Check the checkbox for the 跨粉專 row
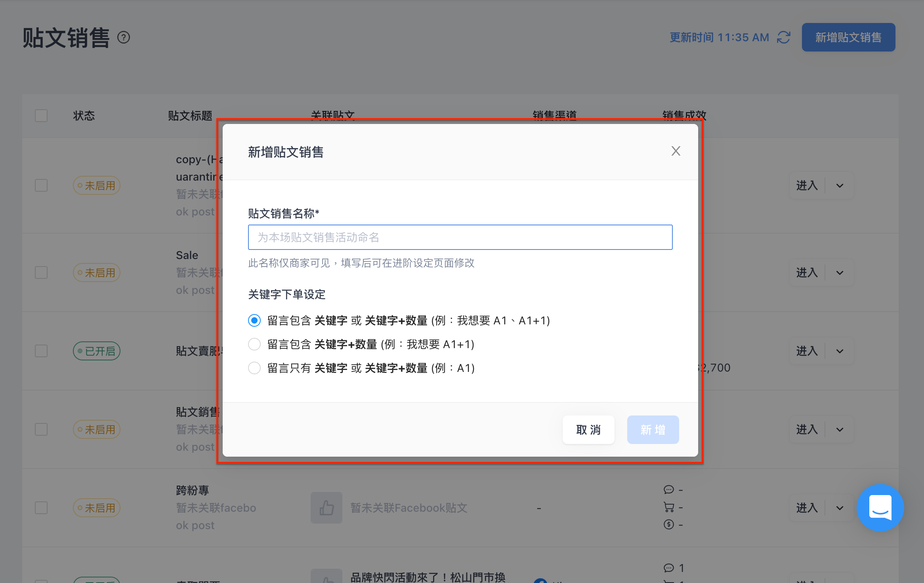The height and width of the screenshot is (583, 924). pos(41,508)
